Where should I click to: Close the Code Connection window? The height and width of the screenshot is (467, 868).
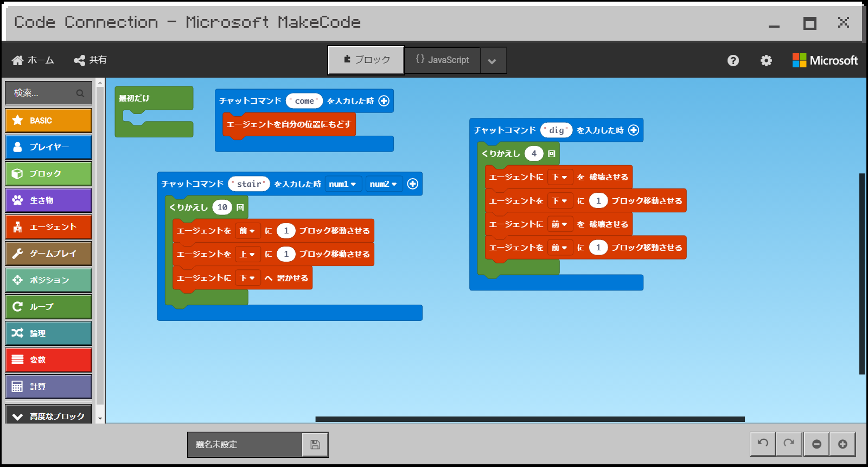pyautogui.click(x=844, y=22)
